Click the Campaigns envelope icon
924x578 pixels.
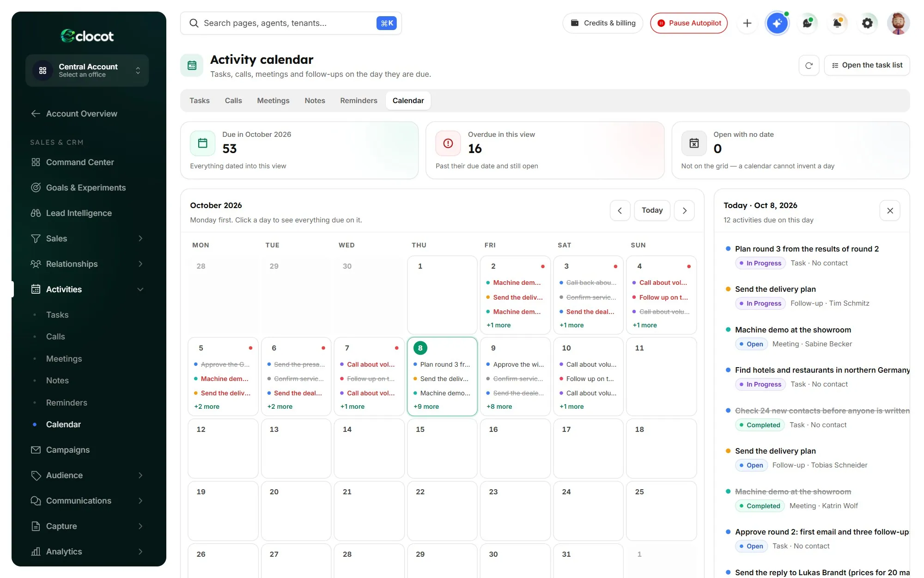[36, 450]
